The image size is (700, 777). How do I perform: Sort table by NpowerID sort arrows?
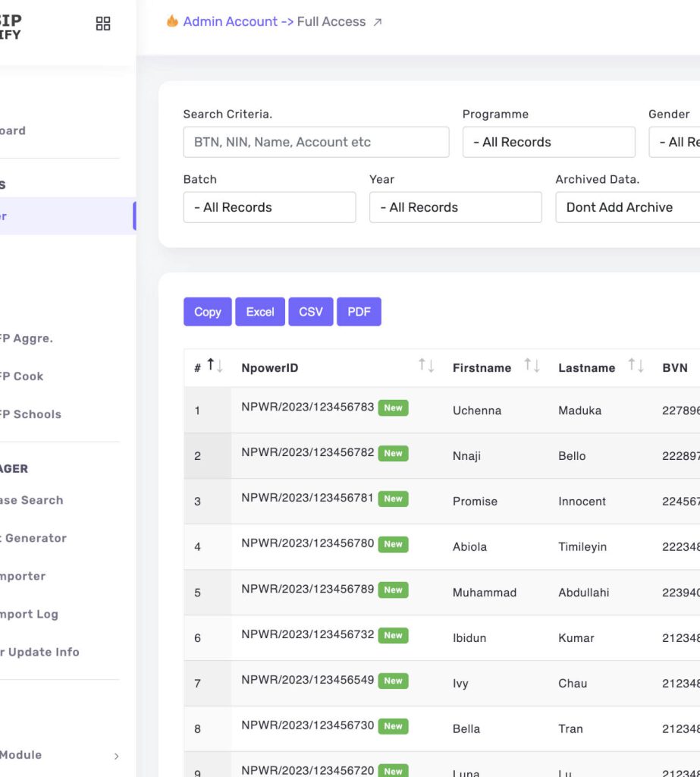click(x=426, y=366)
